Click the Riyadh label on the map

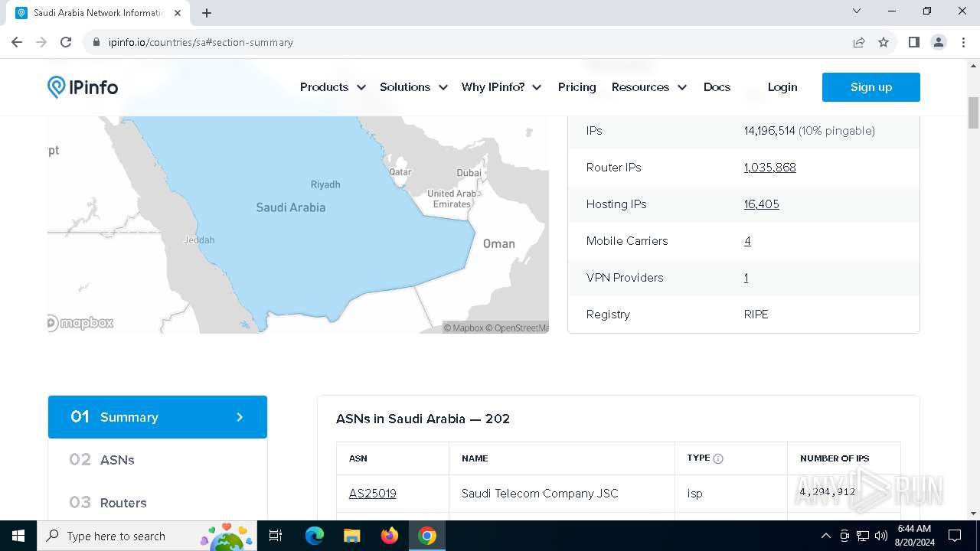click(325, 184)
